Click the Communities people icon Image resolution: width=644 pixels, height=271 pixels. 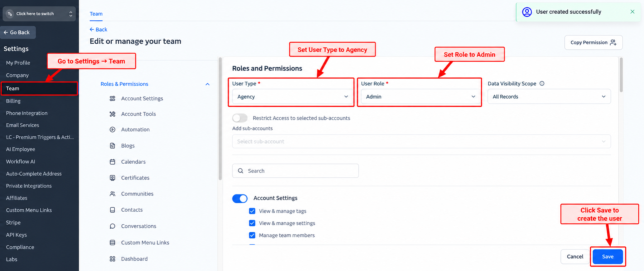click(x=112, y=194)
